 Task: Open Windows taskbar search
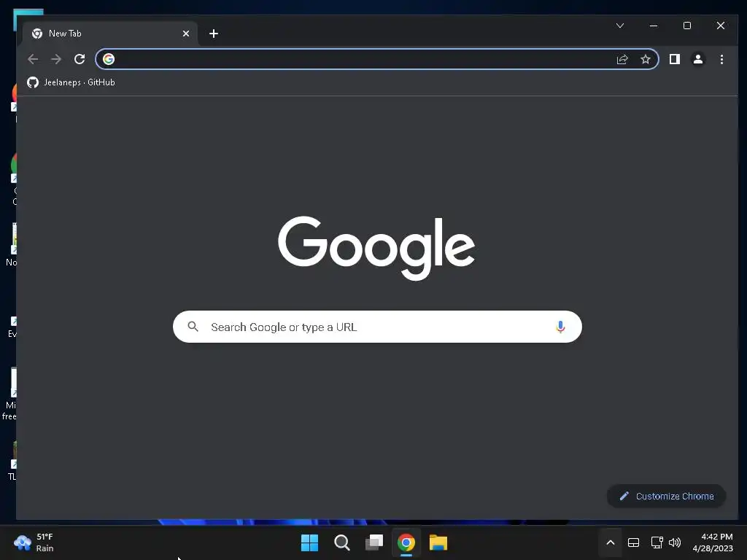[x=341, y=542]
